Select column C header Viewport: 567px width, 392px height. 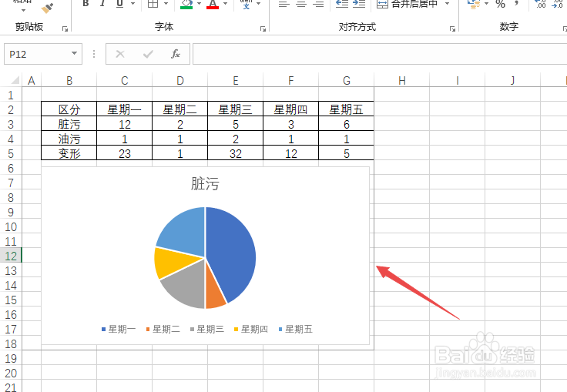click(124, 80)
